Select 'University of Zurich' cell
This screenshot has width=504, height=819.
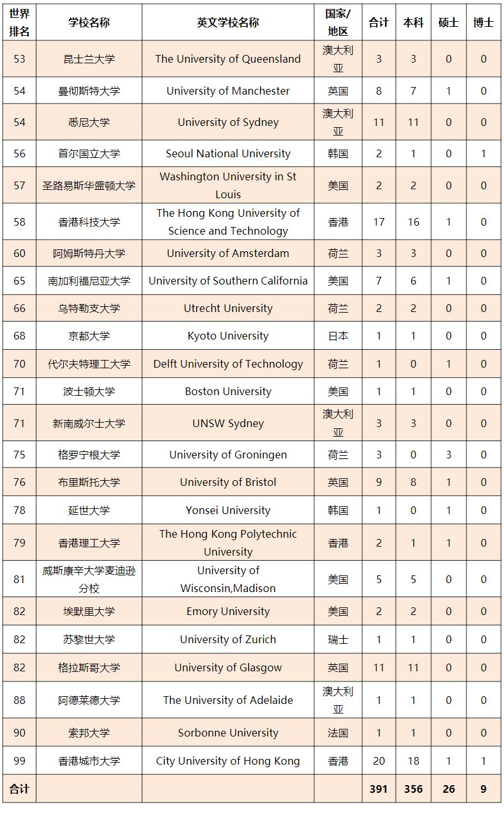click(228, 639)
